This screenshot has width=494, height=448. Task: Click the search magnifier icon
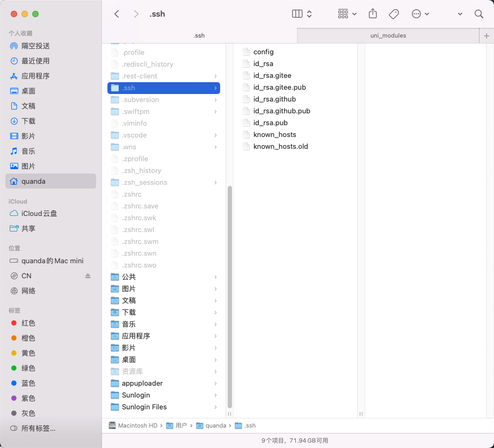479,14
